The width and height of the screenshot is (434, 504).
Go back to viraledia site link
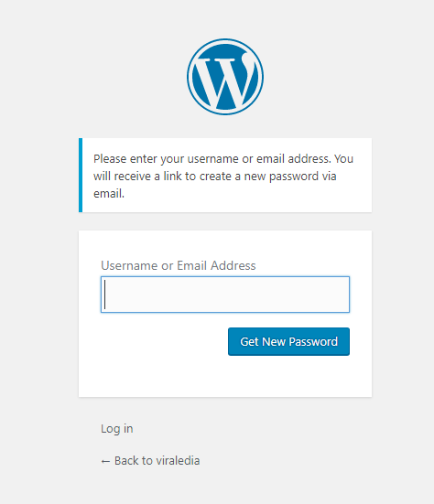point(150,461)
